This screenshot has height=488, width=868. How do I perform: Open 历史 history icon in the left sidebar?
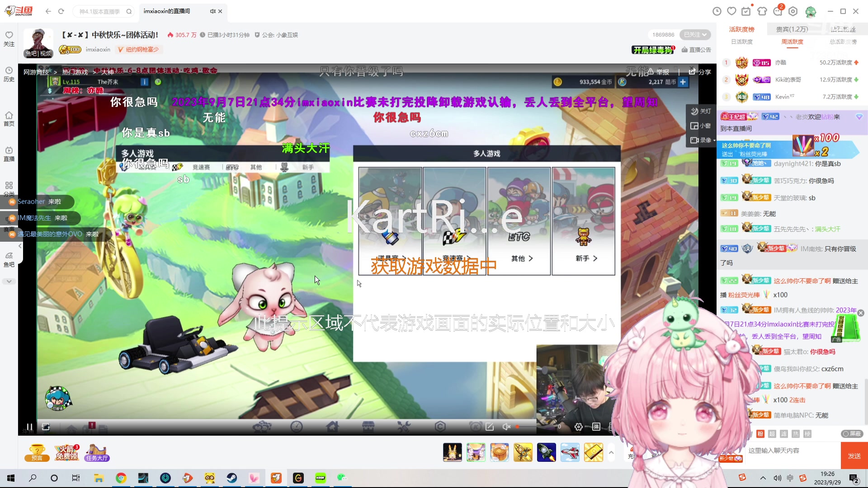click(x=9, y=74)
